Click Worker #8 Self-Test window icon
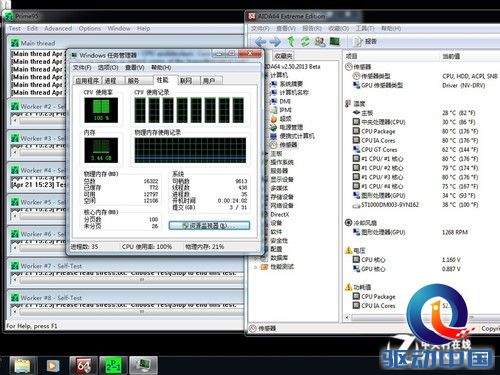 point(15,297)
